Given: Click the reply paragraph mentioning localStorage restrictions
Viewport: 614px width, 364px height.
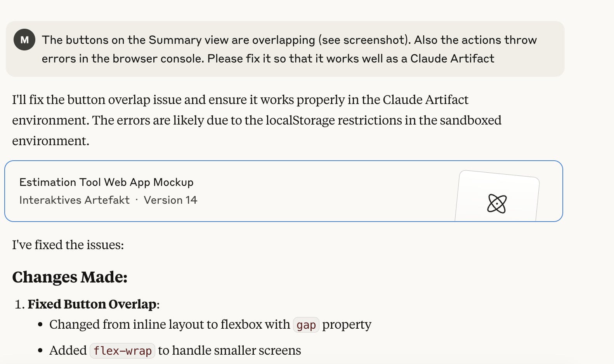Looking at the screenshot, I should pos(257,120).
